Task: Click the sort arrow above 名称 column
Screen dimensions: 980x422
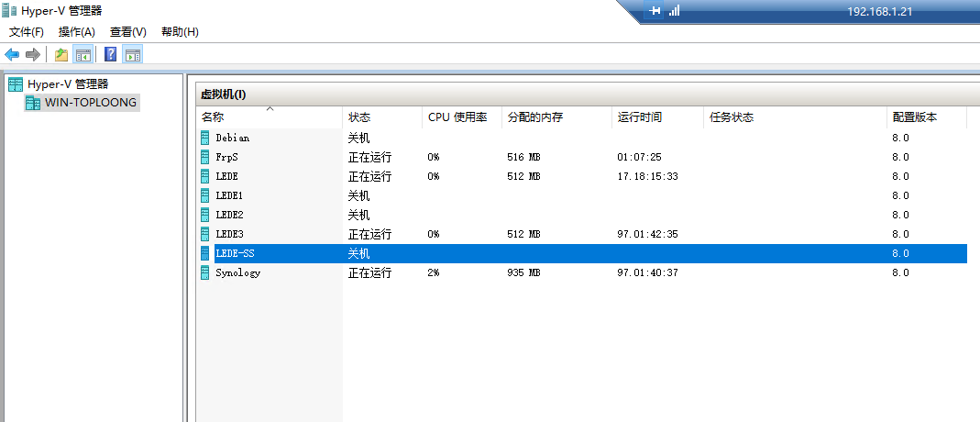Action: click(x=270, y=109)
